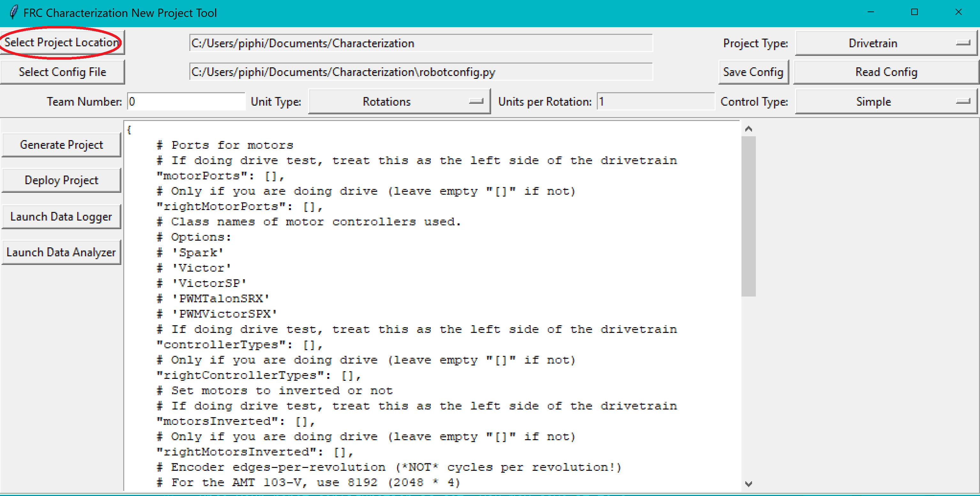Click the 'Set motors to inverted' comment
The image size is (980, 496).
[x=274, y=391]
